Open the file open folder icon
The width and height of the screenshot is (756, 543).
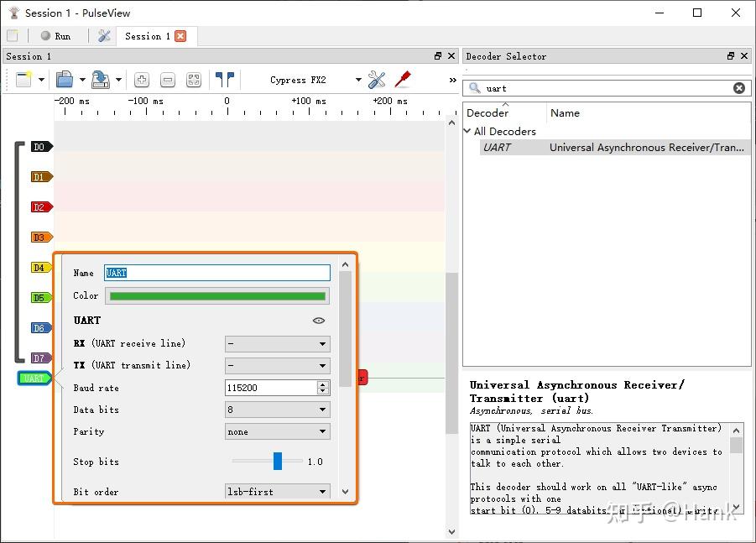tap(65, 80)
